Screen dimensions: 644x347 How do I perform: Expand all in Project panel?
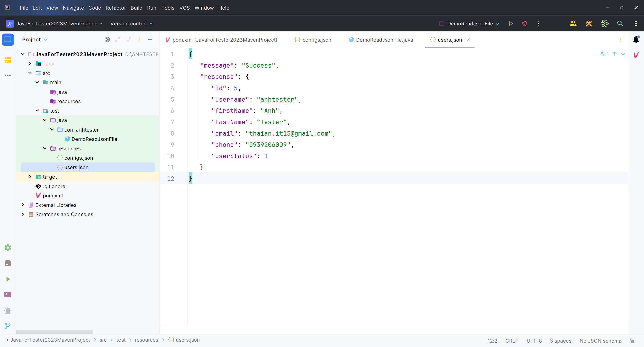point(118,40)
